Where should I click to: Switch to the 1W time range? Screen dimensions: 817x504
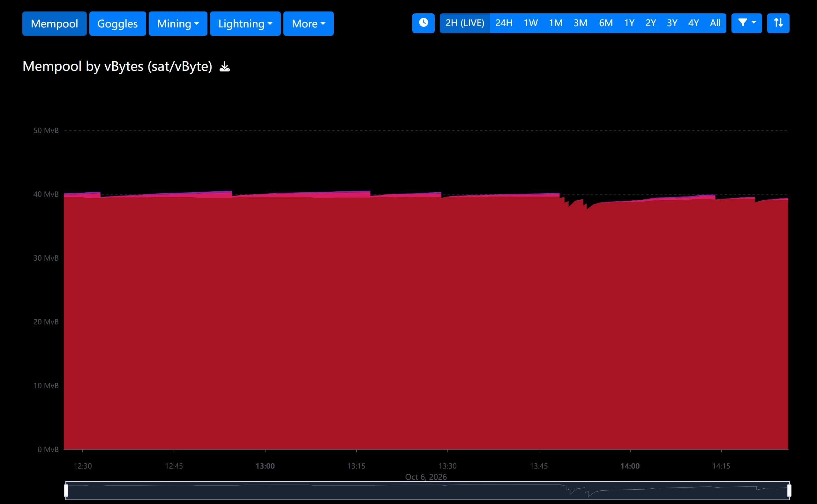530,23
